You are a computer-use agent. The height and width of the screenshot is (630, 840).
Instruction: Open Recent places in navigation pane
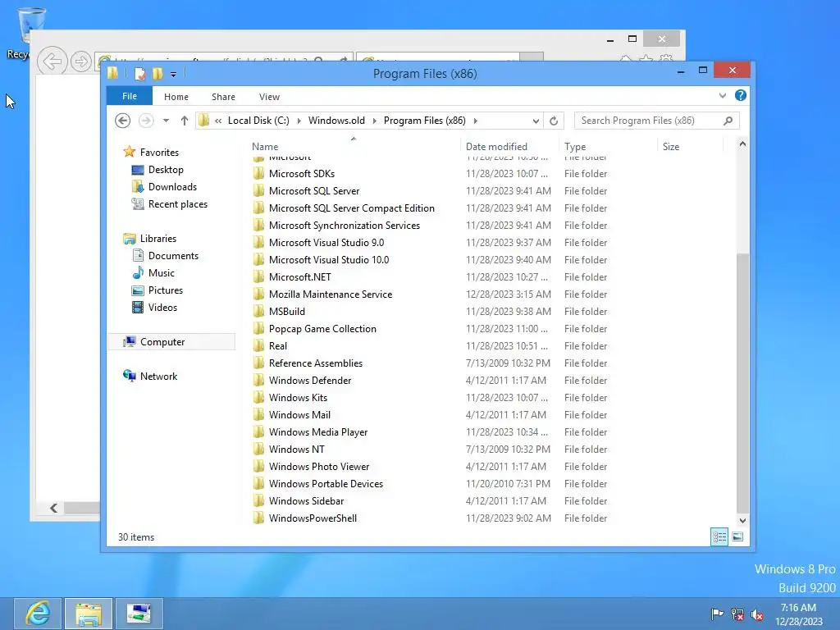[177, 204]
